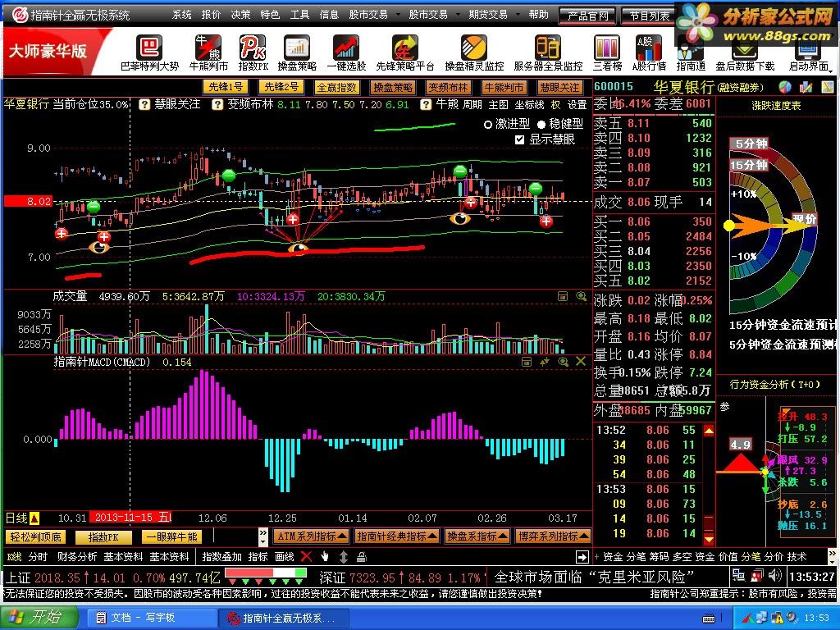Click the Windows 开始 start button

(x=39, y=618)
